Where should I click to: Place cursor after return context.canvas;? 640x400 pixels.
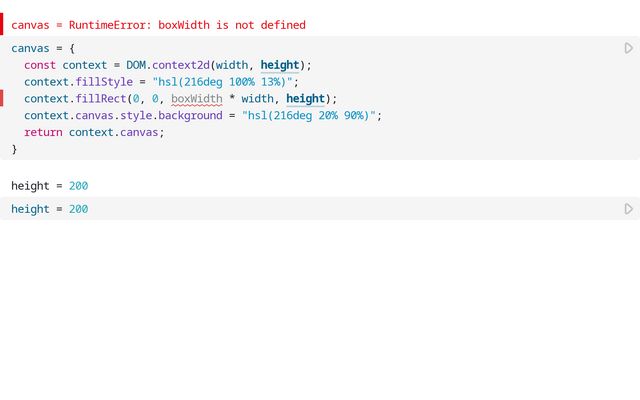coord(164,133)
